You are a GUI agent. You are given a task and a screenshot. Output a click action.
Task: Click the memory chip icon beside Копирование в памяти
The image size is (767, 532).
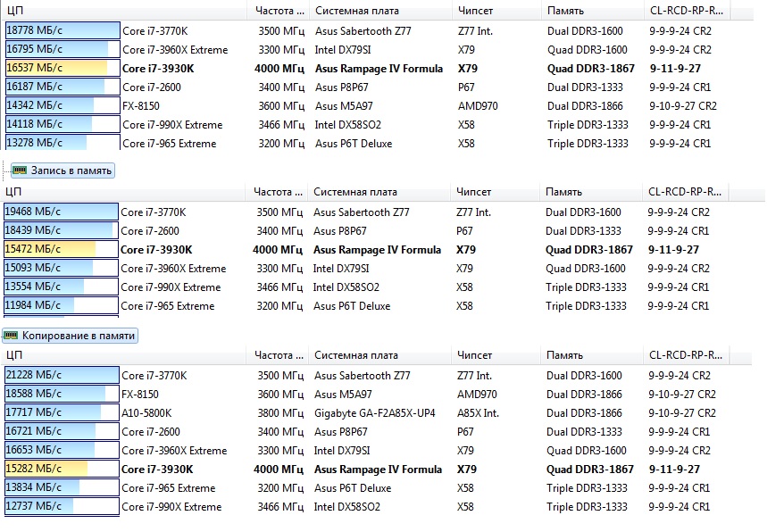pyautogui.click(x=11, y=336)
